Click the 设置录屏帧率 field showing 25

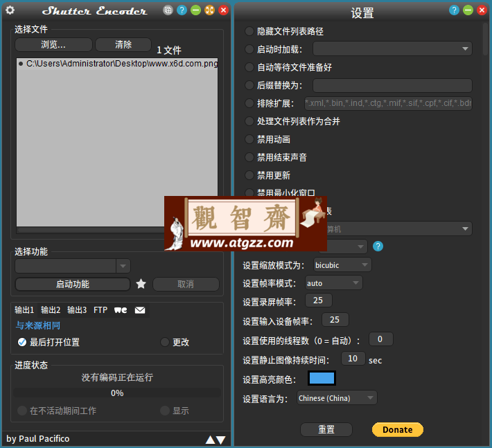(318, 301)
